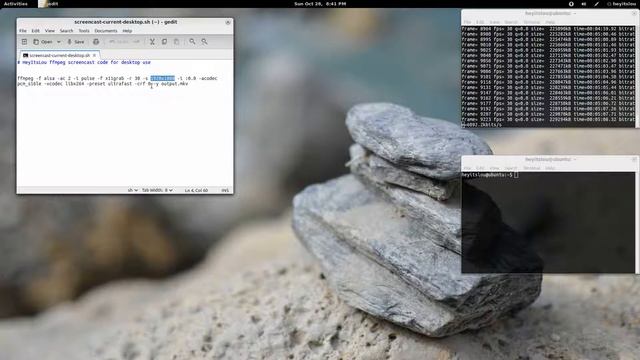
Task: Click the clock showing Sun Oct 20
Action: [320, 4]
